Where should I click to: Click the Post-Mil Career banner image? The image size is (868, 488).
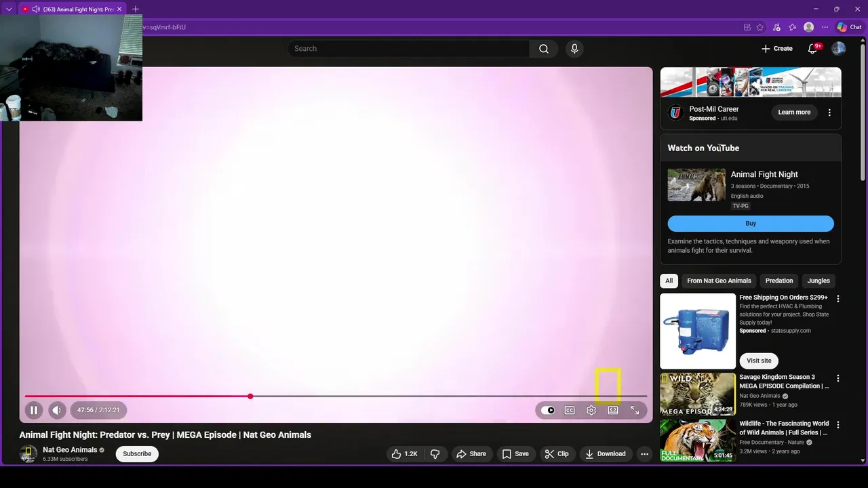coord(751,82)
